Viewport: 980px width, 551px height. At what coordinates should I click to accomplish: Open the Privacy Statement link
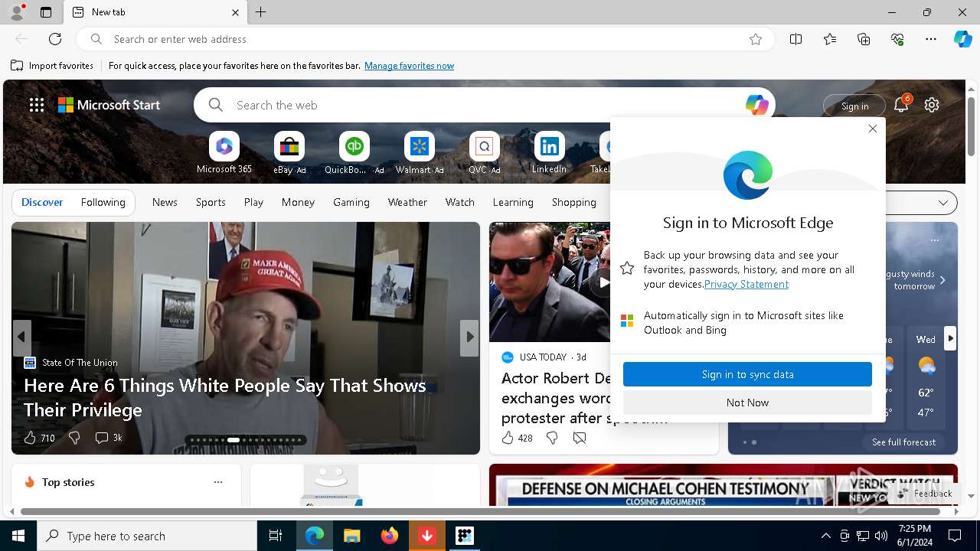[746, 284]
